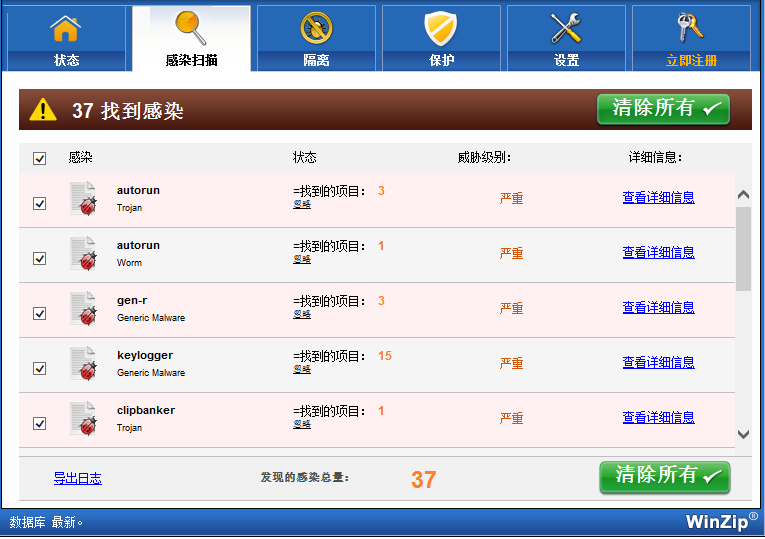The image size is (765, 539).
Task: Click the infection list scrollbar thumb
Action: (x=744, y=249)
